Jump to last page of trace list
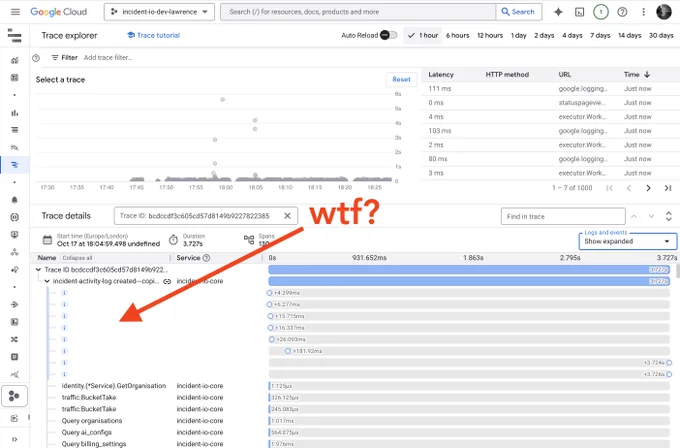 point(668,188)
